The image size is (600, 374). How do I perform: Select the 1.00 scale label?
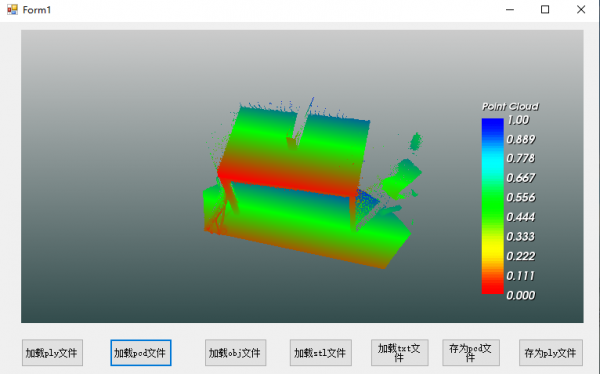[518, 120]
